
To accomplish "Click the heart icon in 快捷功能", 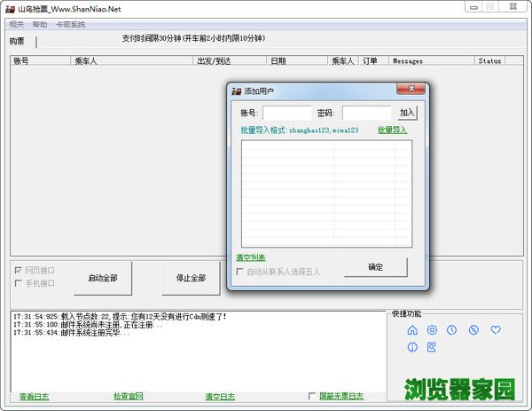I will click(x=496, y=330).
